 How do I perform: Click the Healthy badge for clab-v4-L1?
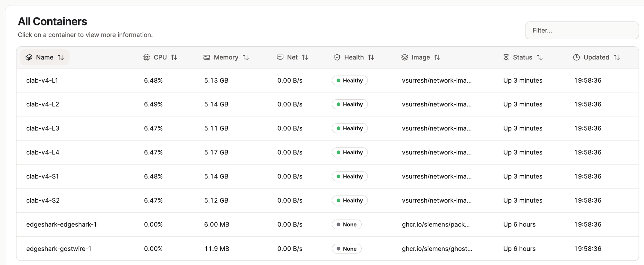point(350,80)
